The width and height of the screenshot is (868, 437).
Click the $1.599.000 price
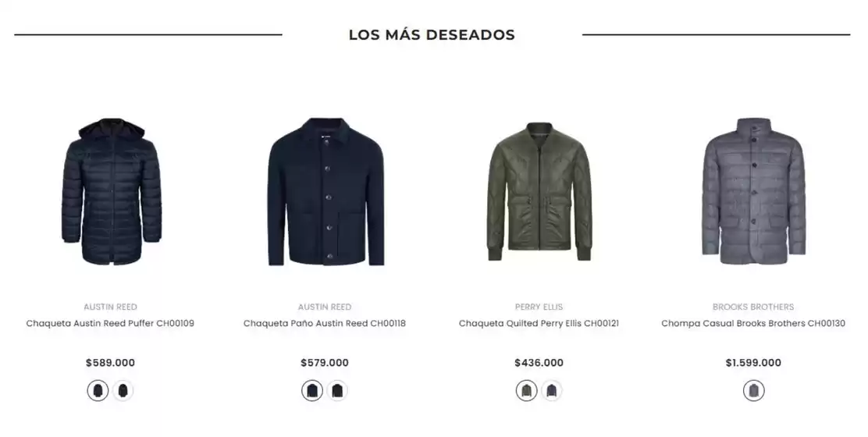[x=753, y=363]
